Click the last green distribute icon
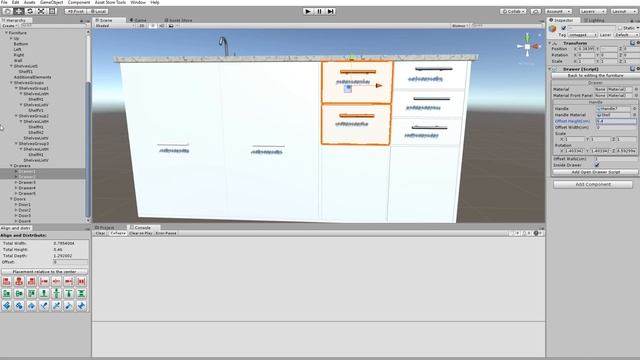The height and width of the screenshot is (360, 640). point(82,293)
